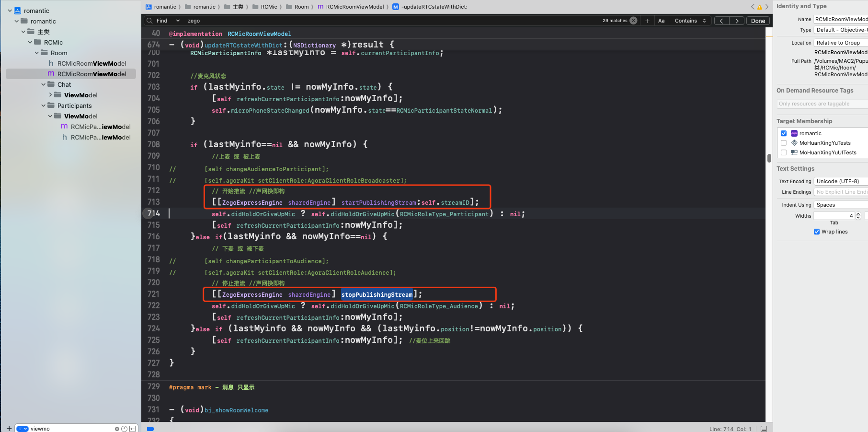
Task: Open the Contains match-type dropdown
Action: pos(690,21)
